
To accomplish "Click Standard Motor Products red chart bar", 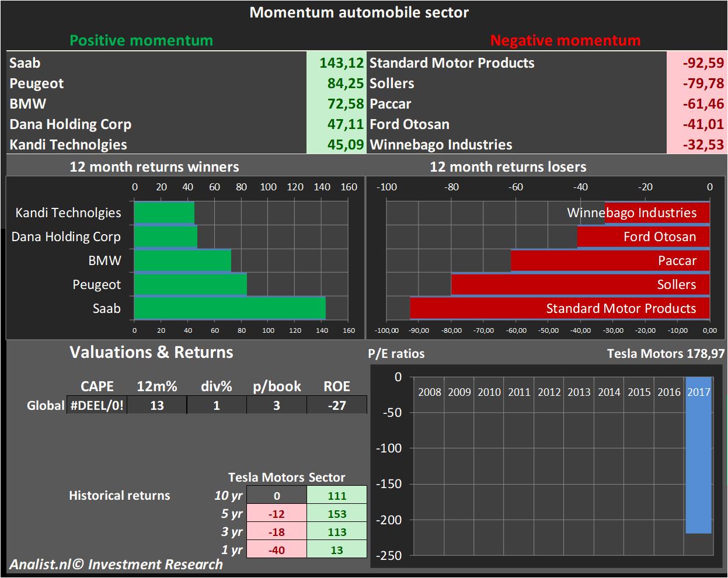I will [560, 308].
